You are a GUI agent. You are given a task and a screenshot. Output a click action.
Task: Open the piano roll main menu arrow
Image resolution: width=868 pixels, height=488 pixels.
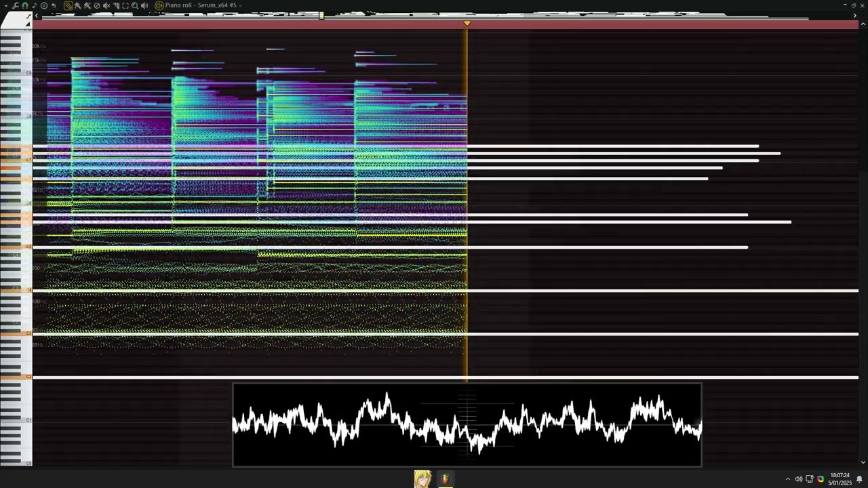pos(6,5)
